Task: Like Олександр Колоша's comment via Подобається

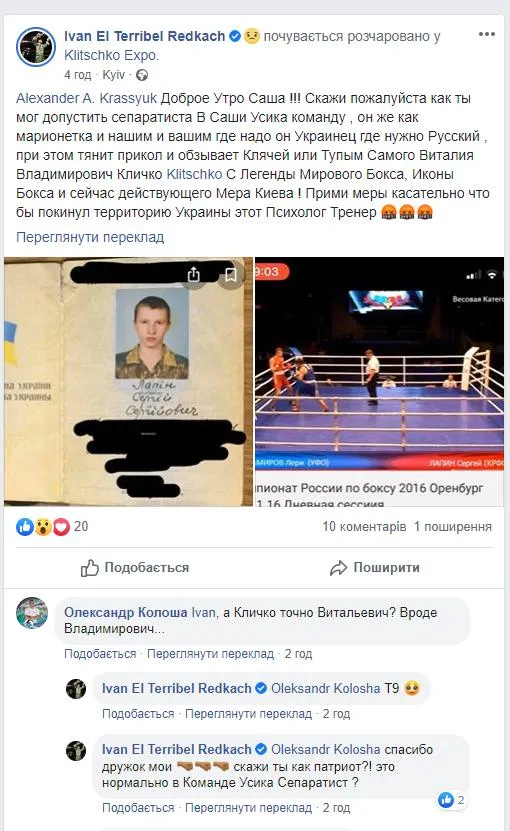Action: click(x=100, y=653)
